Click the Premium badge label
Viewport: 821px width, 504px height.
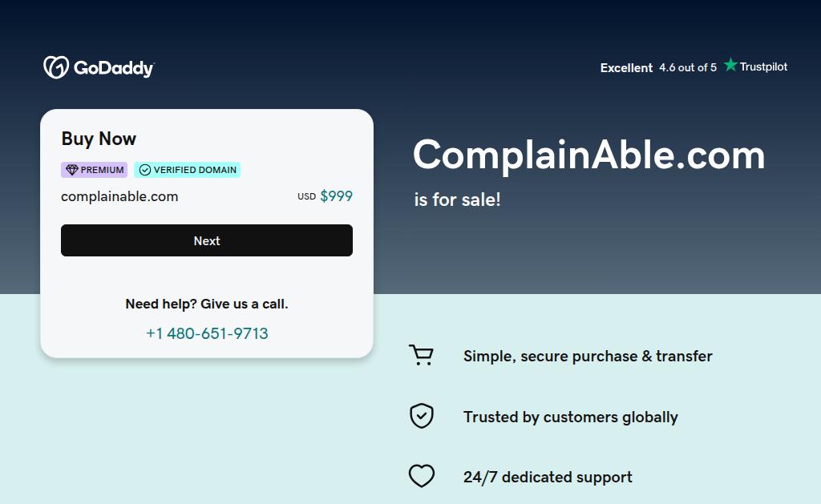102,170
